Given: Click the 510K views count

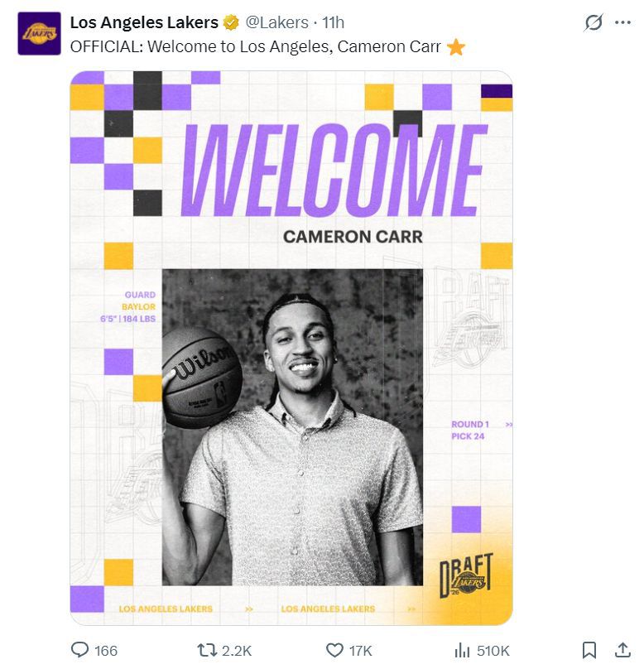Looking at the screenshot, I should [493, 651].
